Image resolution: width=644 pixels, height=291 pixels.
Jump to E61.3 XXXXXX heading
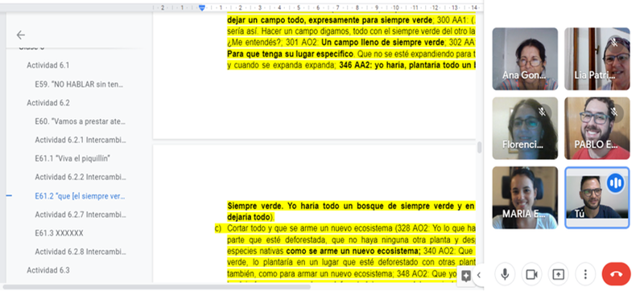pyautogui.click(x=59, y=233)
